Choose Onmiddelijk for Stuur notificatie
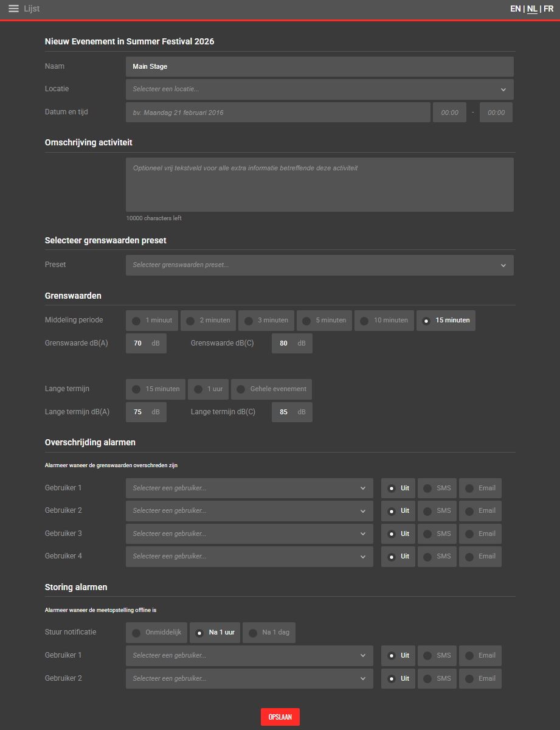560x730 pixels. pos(157,633)
